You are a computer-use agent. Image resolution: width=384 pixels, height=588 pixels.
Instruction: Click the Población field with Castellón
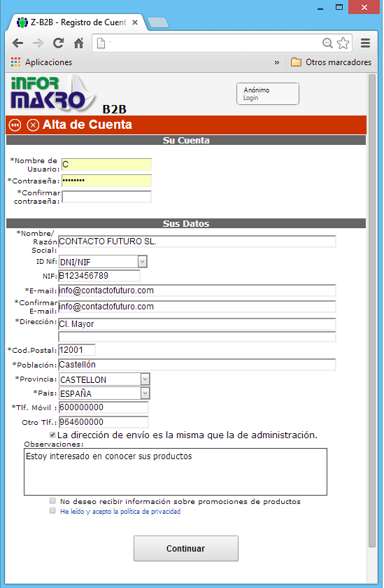pos(197,365)
